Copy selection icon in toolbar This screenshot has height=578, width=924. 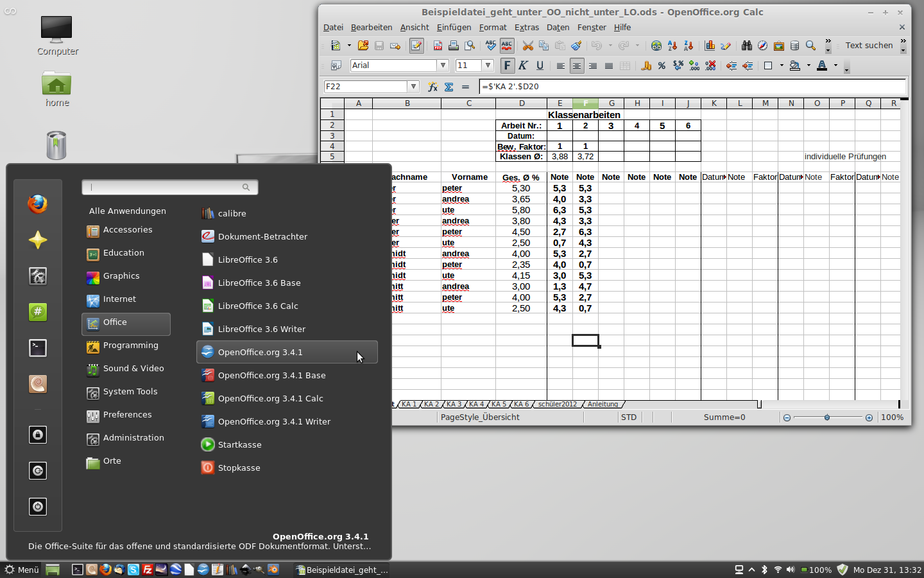click(543, 46)
